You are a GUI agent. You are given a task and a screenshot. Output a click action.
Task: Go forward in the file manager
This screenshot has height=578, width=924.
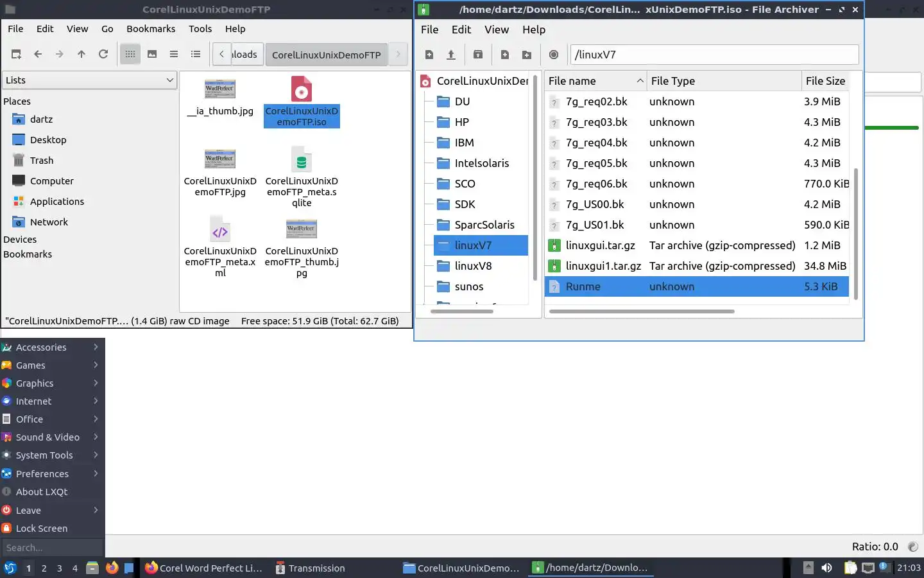(x=60, y=55)
